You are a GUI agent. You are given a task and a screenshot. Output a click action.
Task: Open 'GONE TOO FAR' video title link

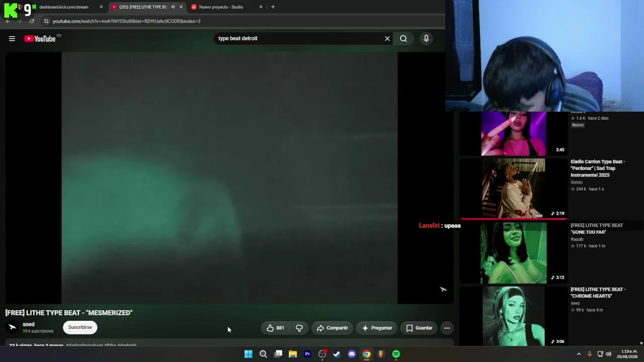click(597, 229)
